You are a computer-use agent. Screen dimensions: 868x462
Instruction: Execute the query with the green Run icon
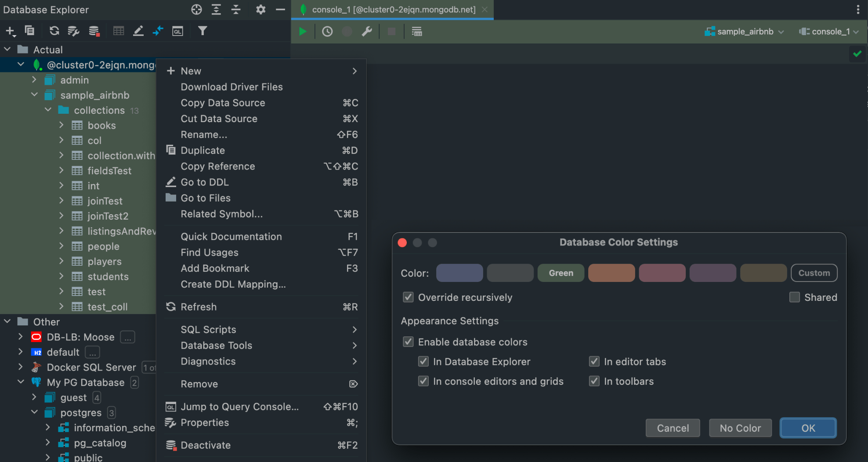click(302, 31)
